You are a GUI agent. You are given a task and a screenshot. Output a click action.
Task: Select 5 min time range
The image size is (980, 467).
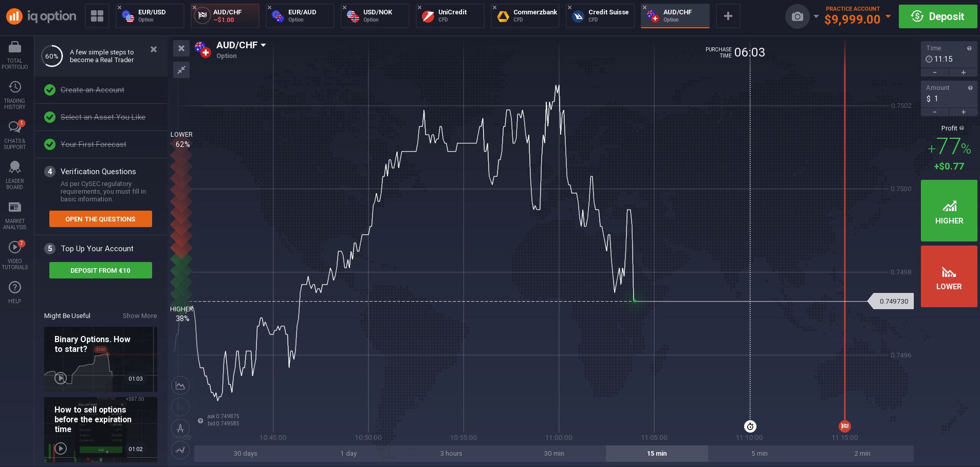tap(760, 453)
